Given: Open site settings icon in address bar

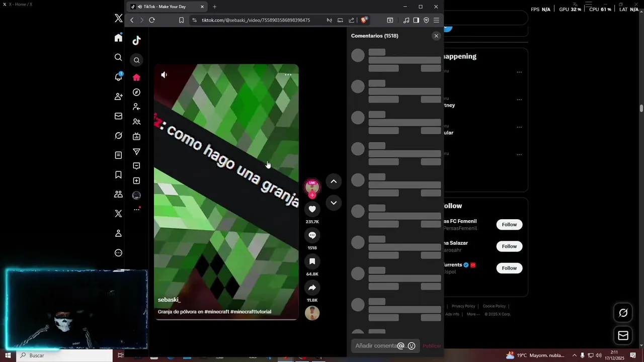Looking at the screenshot, I should coord(194,20).
